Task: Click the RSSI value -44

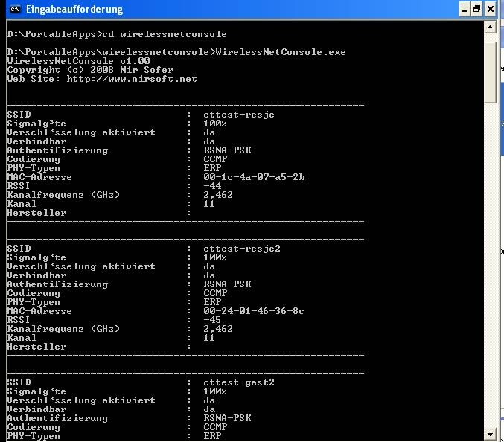Action: tap(212, 186)
